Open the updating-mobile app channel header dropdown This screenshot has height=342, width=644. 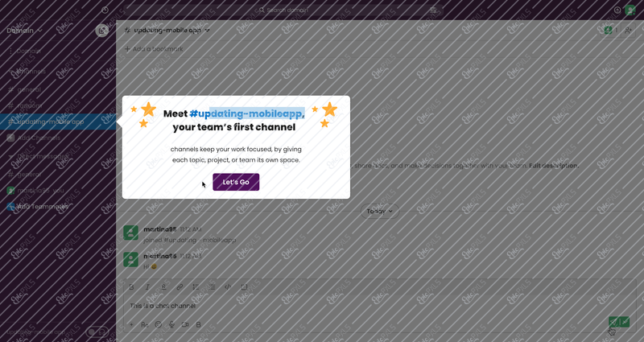(167, 30)
